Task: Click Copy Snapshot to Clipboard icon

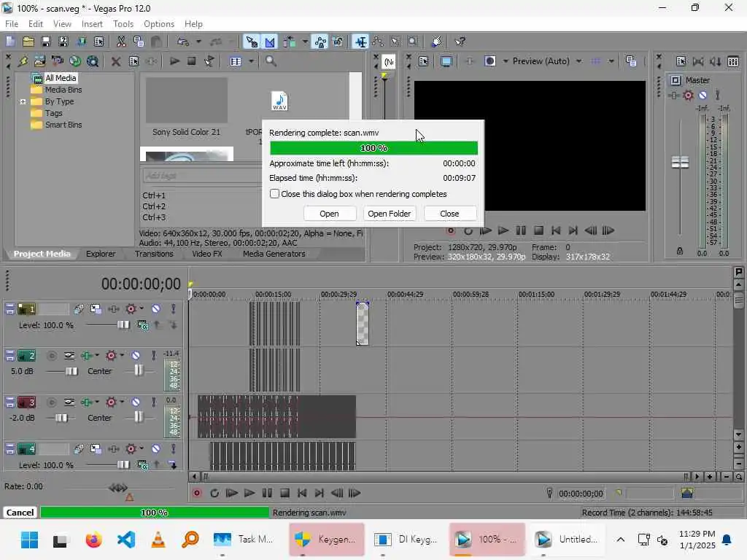Action: point(631,61)
